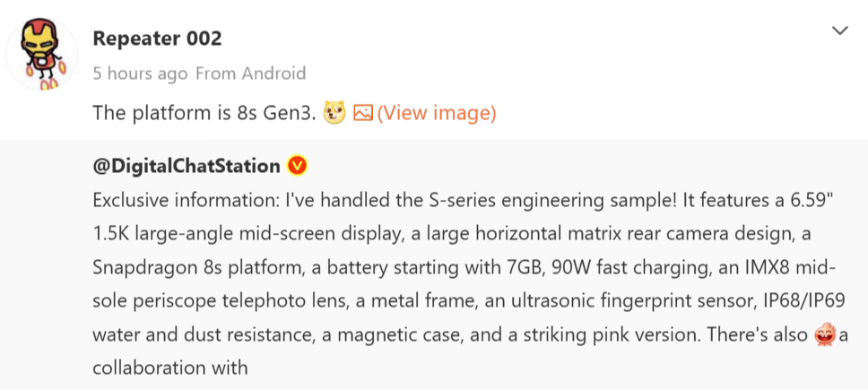Click '1.5K large-angle mid-screen display' text
Viewport: 868px width, 390px height.
(245, 235)
